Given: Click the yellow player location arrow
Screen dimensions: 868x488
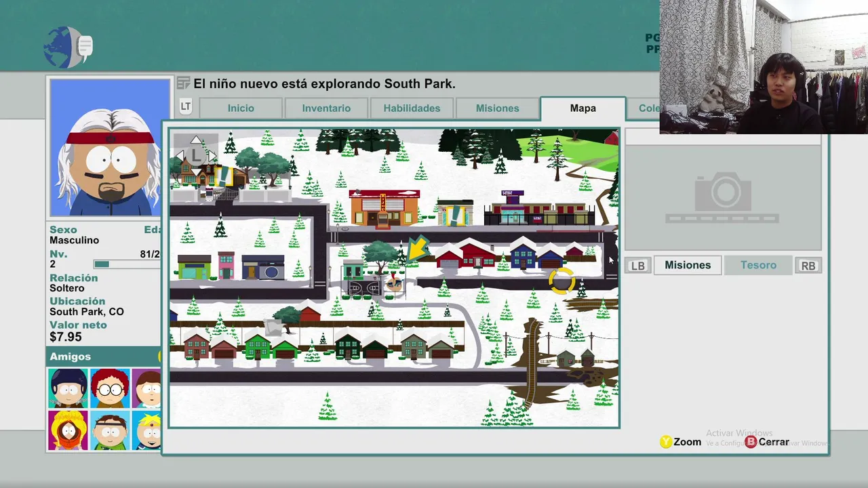Looking at the screenshot, I should coord(418,248).
